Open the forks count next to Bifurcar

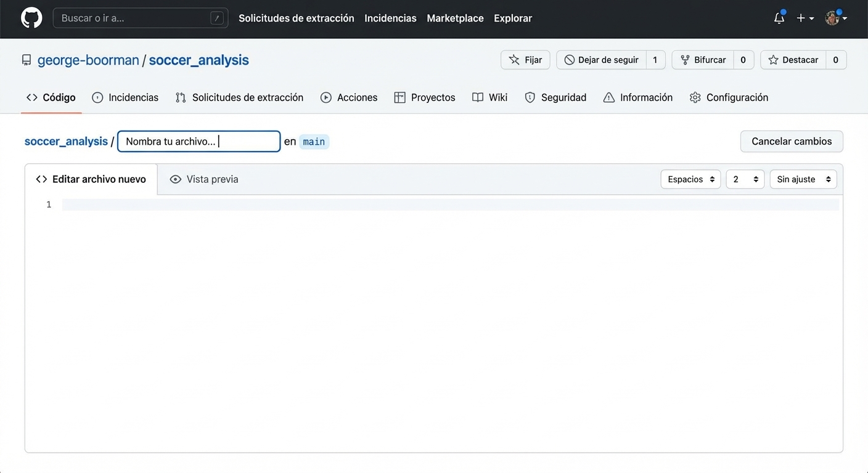tap(743, 60)
